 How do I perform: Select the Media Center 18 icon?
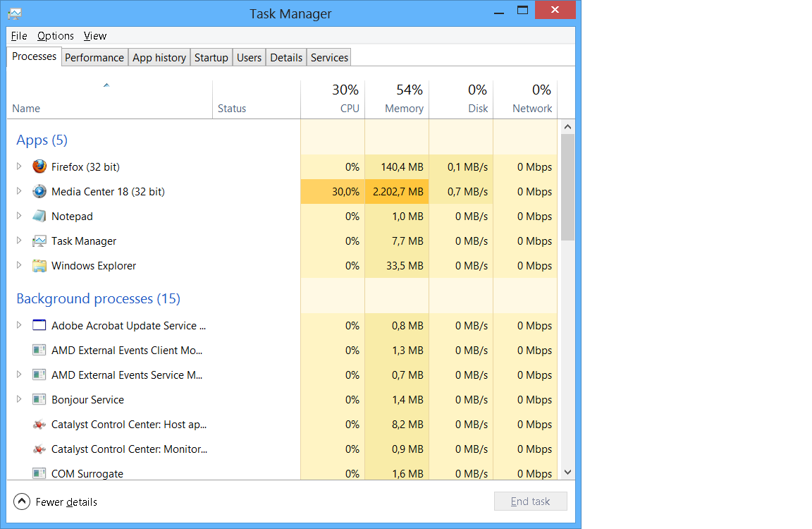[x=39, y=192]
